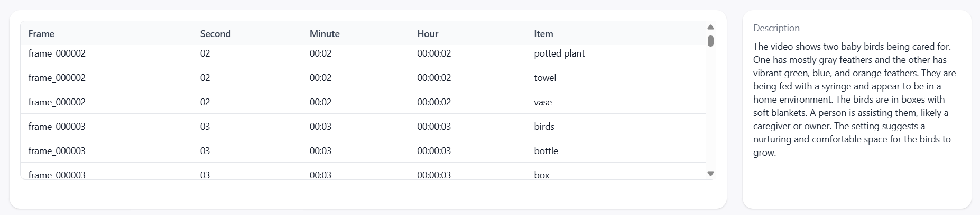Click the Minute column header
The height and width of the screenshot is (215, 980).
pos(325,34)
